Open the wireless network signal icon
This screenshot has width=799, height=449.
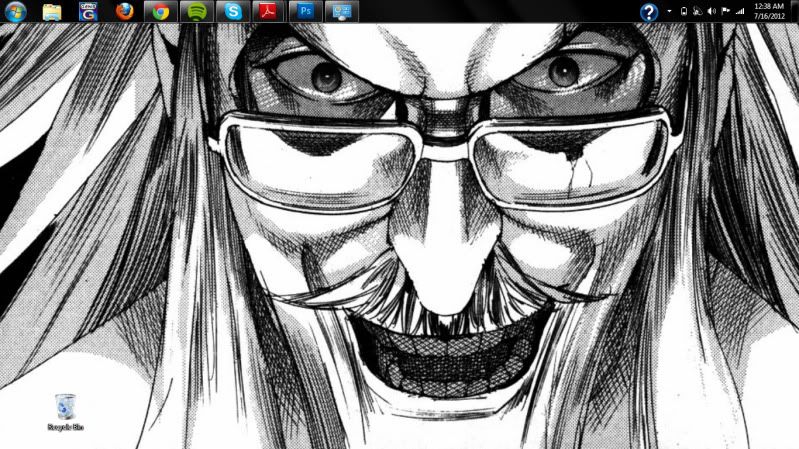click(x=740, y=11)
